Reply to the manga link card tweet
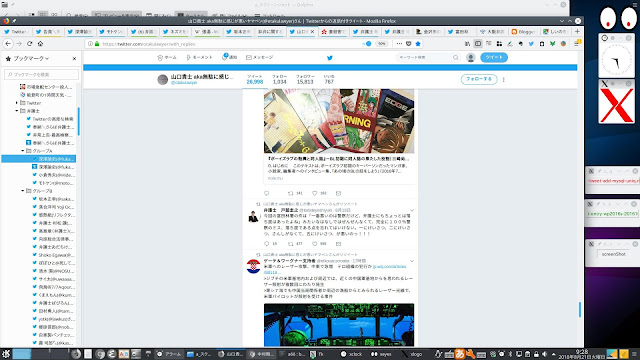 [267, 193]
